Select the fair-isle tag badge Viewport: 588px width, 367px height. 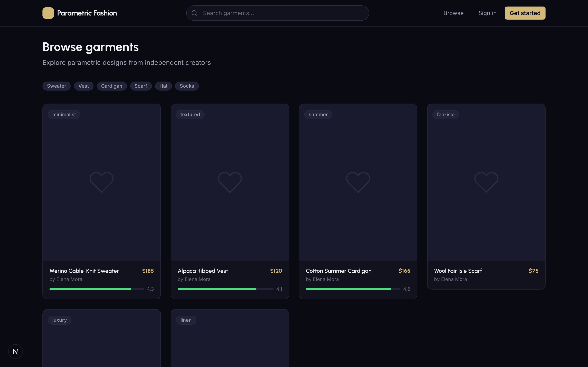coord(445,114)
